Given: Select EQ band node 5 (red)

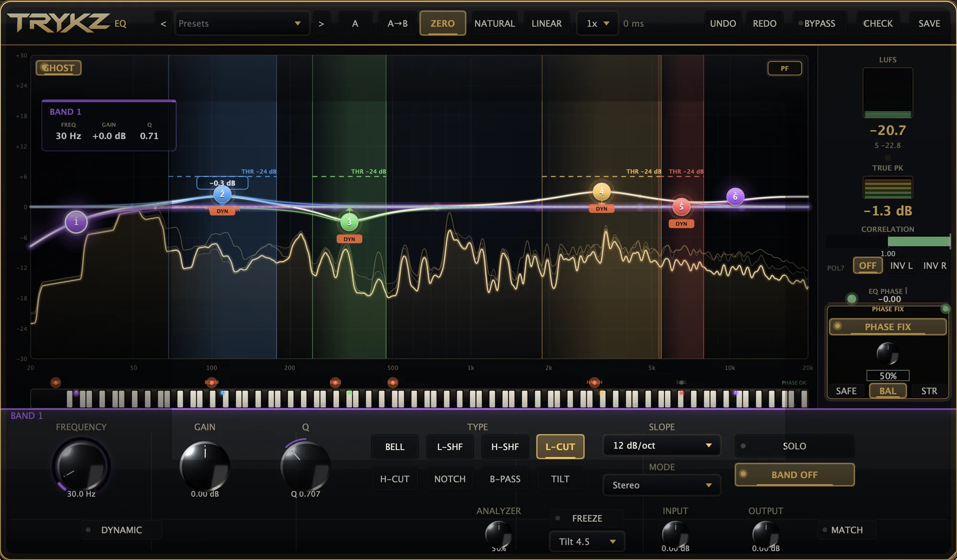Looking at the screenshot, I should click(x=681, y=207).
